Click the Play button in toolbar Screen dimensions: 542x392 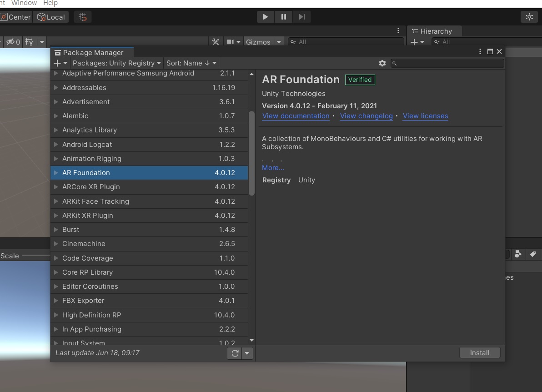point(265,17)
